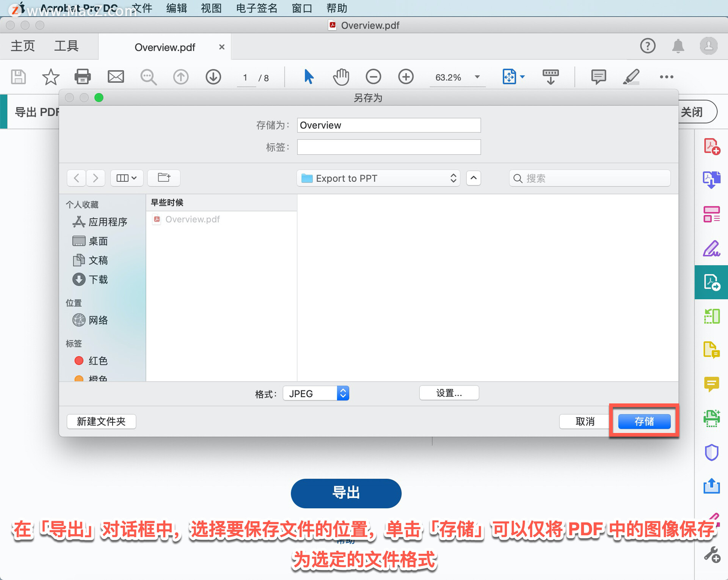728x580 pixels.
Task: Open Create PDF tool in sidebar
Action: tap(711, 146)
